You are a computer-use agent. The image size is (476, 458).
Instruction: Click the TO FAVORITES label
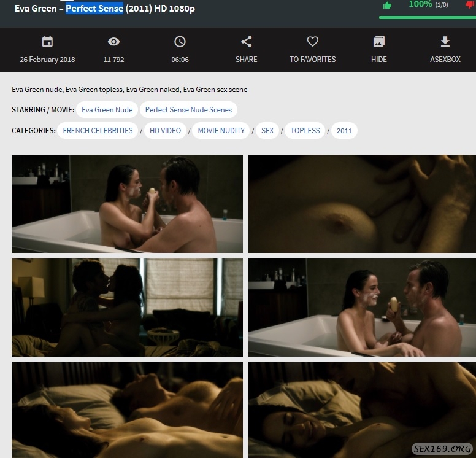(312, 60)
